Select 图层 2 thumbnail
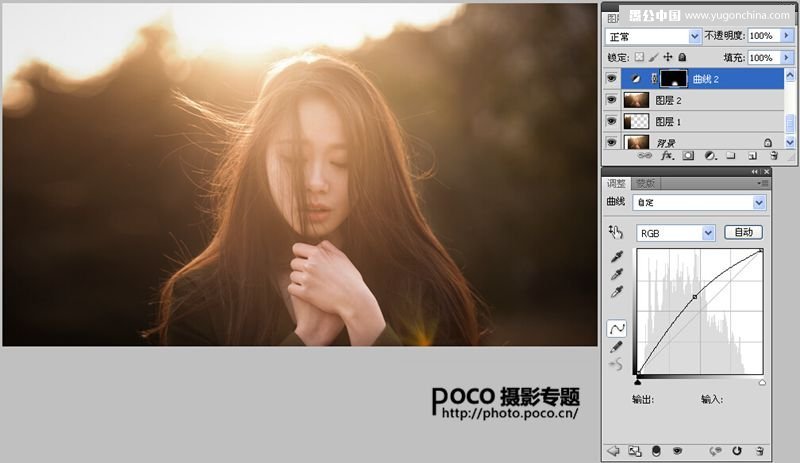 636,100
